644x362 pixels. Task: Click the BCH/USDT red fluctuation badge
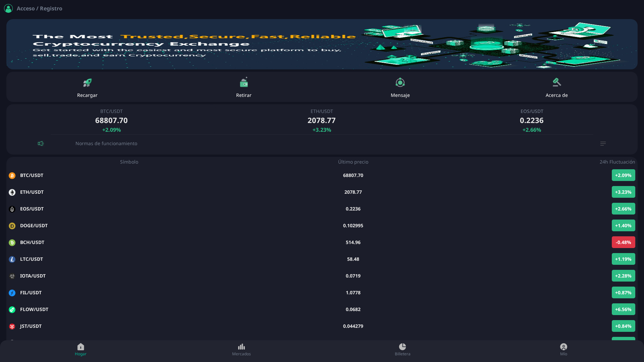click(x=623, y=242)
